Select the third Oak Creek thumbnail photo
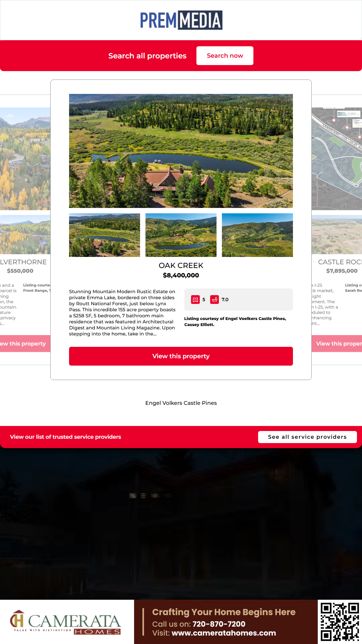 257,235
